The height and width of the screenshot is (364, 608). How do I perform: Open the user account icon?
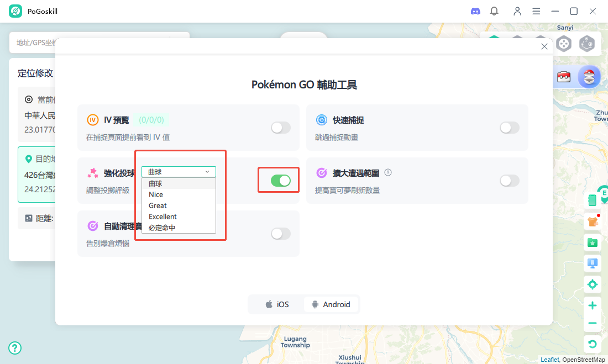[517, 11]
